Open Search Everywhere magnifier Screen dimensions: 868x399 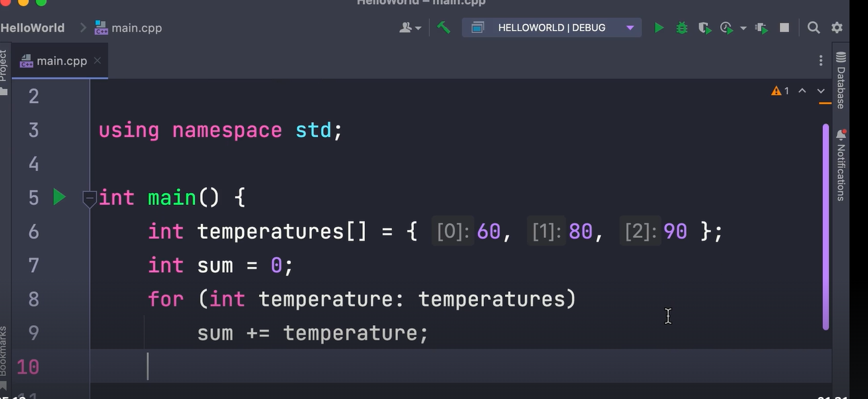point(813,28)
